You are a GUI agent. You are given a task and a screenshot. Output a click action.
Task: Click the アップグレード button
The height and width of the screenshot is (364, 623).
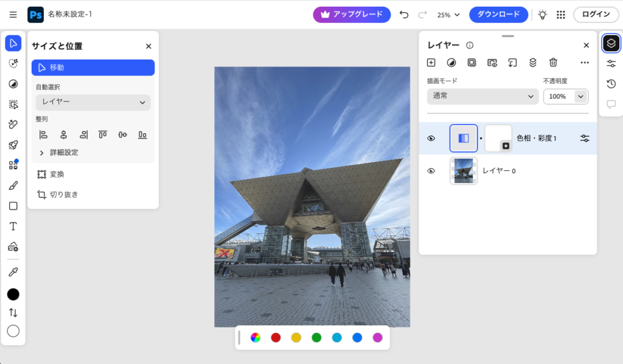352,15
